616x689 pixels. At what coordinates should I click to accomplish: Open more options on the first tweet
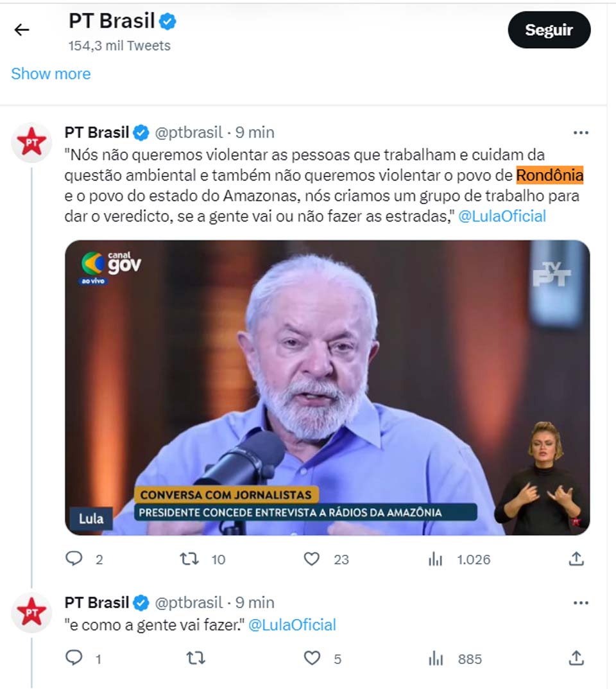(x=581, y=133)
